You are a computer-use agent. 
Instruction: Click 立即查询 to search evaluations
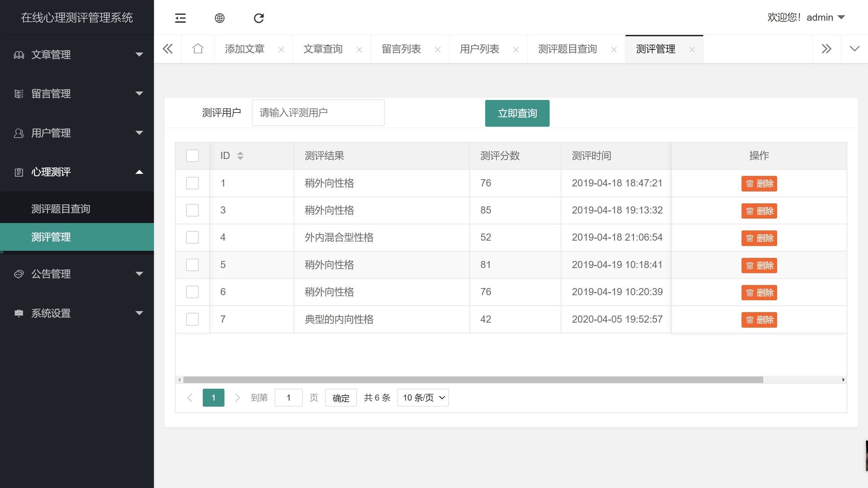coord(517,113)
